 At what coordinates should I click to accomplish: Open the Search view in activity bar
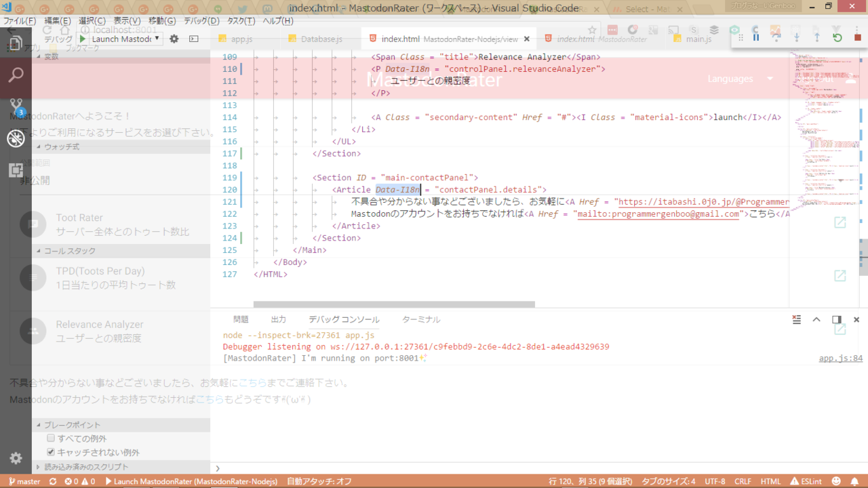coord(16,75)
